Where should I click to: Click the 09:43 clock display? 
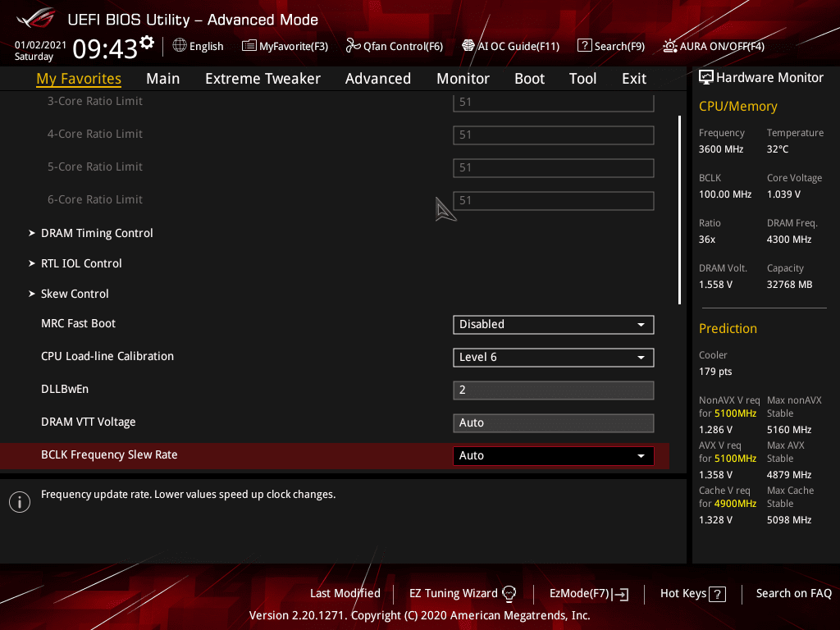point(105,48)
